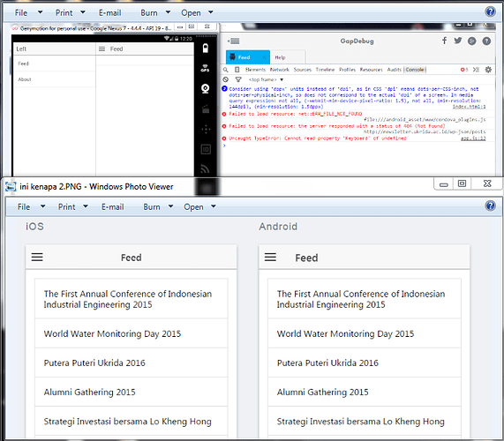
Task: Select the Help tab in GapDebug
Action: tap(280, 57)
